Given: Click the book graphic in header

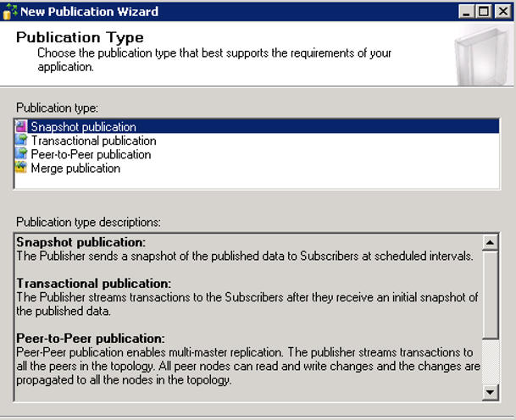Looking at the screenshot, I should point(482,57).
